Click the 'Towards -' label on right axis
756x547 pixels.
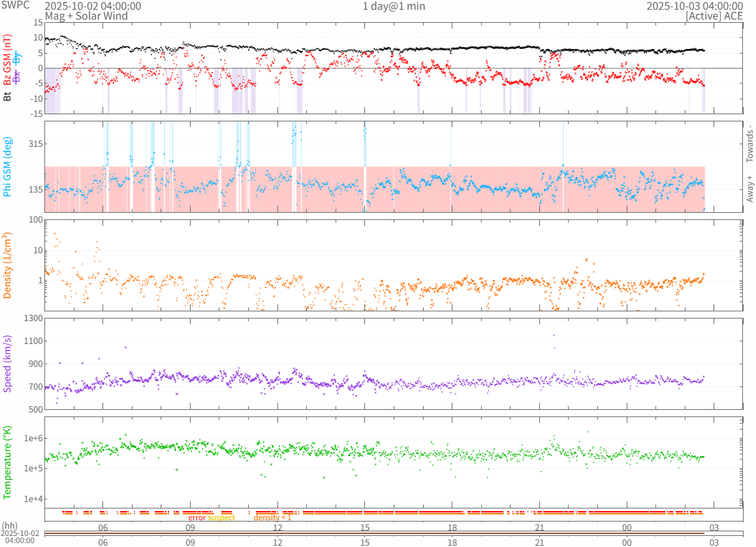749,144
